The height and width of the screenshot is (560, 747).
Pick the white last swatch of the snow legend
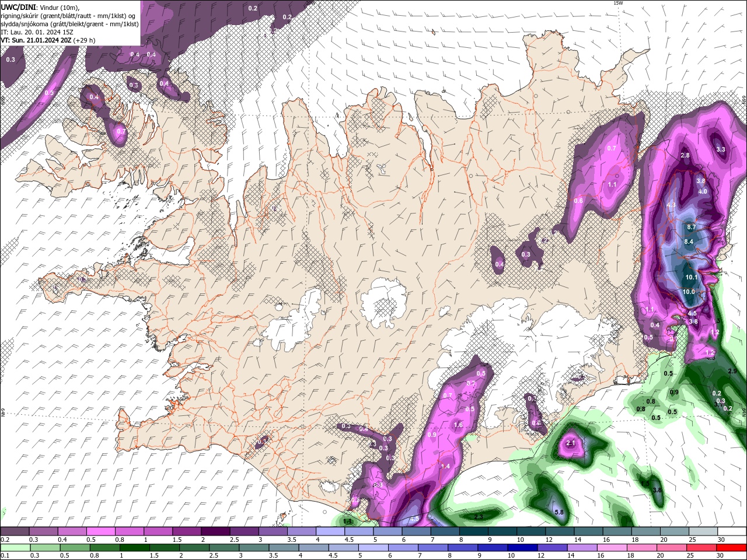point(732,531)
